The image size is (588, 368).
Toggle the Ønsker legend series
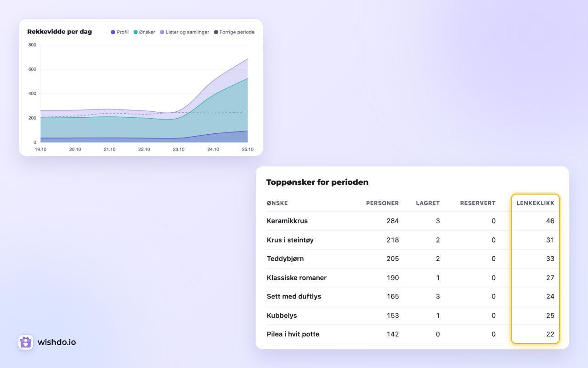click(144, 32)
